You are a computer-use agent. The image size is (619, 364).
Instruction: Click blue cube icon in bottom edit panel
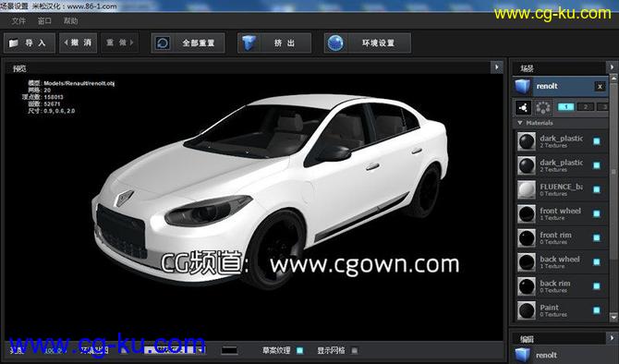(523, 355)
